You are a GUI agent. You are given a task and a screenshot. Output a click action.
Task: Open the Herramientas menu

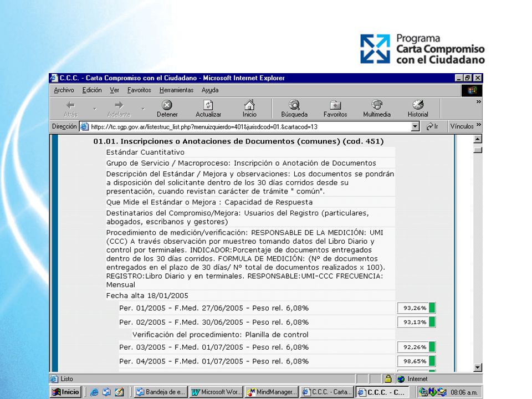pos(176,90)
